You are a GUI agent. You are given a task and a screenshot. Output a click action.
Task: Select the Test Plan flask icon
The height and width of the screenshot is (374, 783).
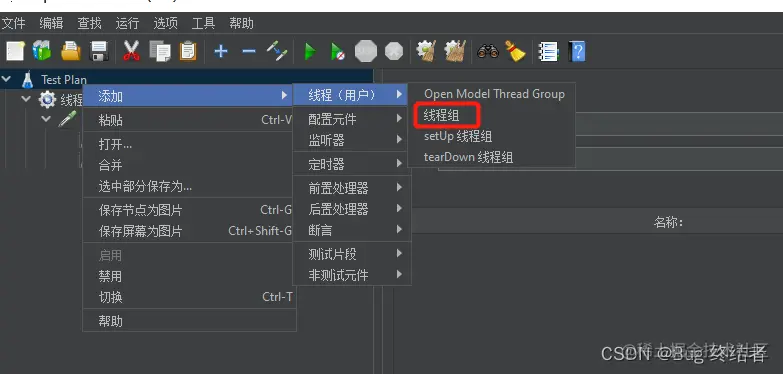tap(27, 79)
